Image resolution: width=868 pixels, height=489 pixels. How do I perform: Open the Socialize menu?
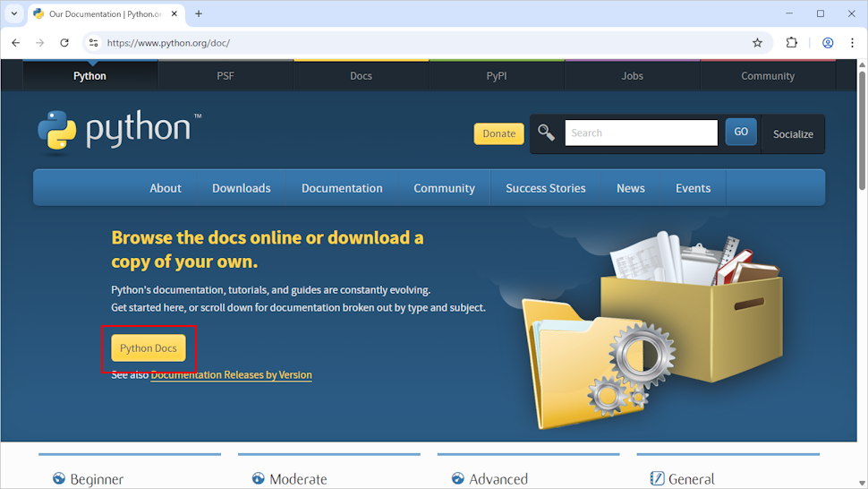point(793,134)
